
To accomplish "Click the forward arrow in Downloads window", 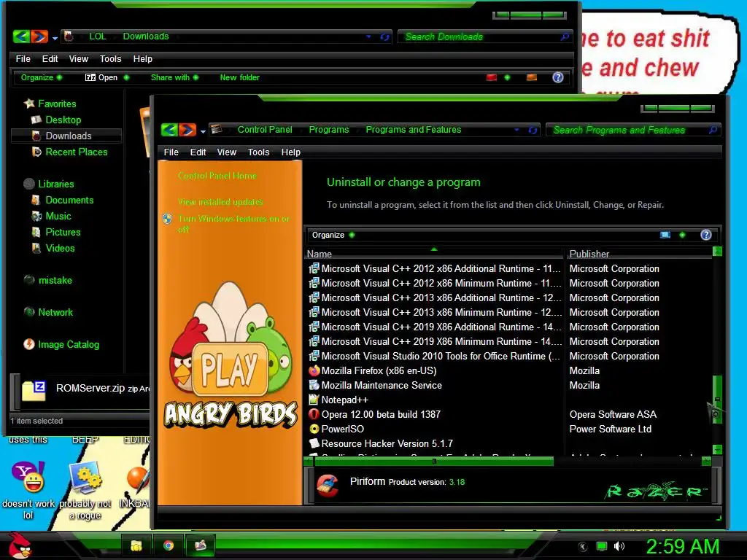I will [x=39, y=36].
